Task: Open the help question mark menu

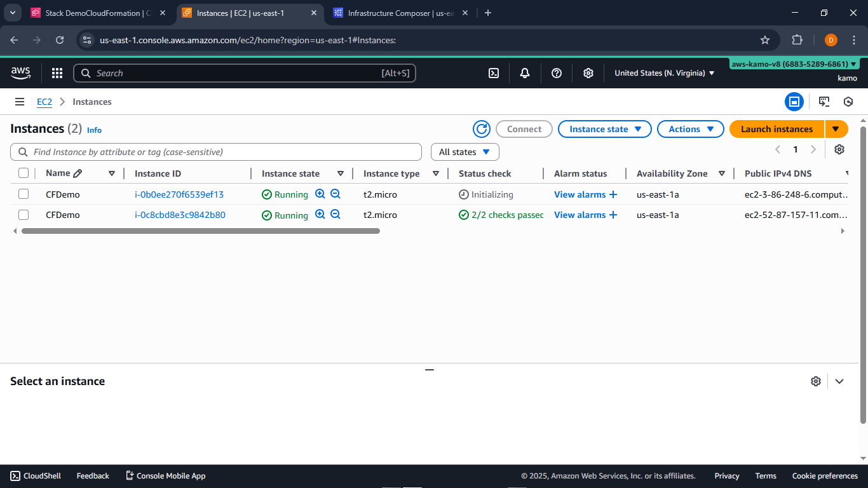Action: [x=557, y=73]
